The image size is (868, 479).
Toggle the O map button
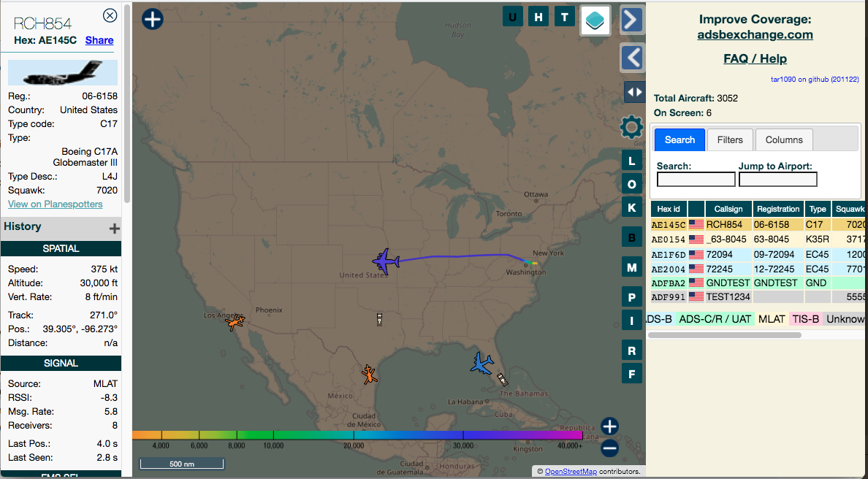631,184
